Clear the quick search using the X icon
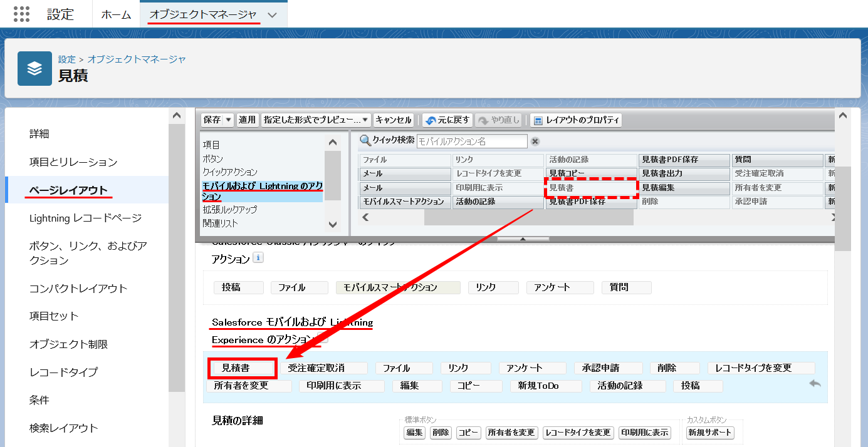 point(536,140)
